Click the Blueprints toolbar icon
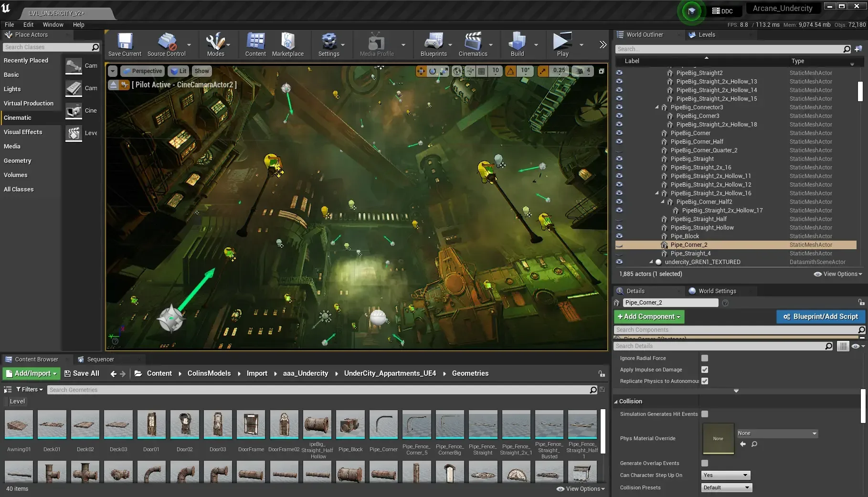 (434, 45)
